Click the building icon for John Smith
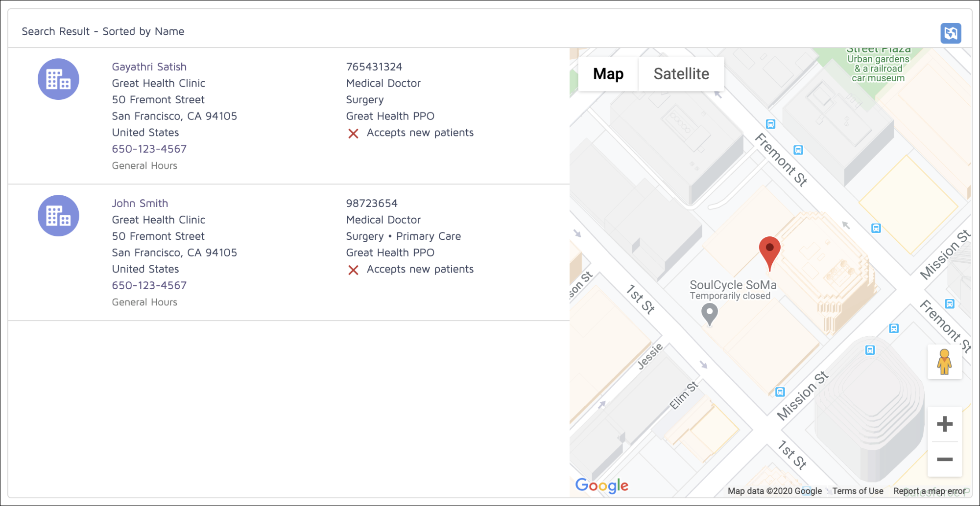Viewport: 980px width, 506px height. pyautogui.click(x=58, y=216)
